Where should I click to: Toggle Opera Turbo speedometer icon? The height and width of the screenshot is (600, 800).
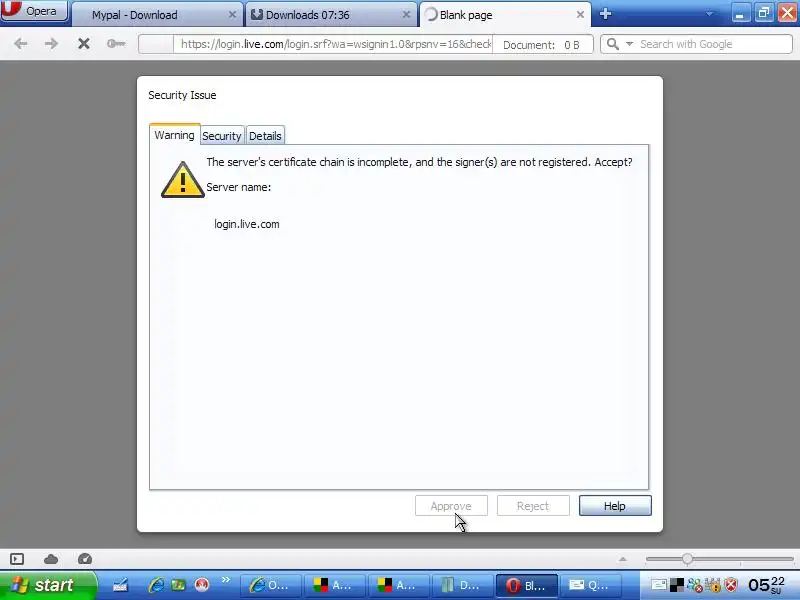pos(85,559)
